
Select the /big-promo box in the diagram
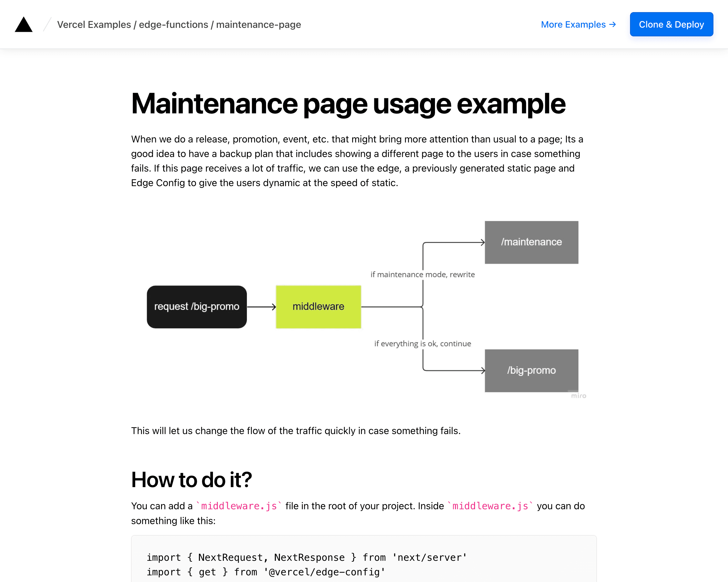[x=531, y=370]
